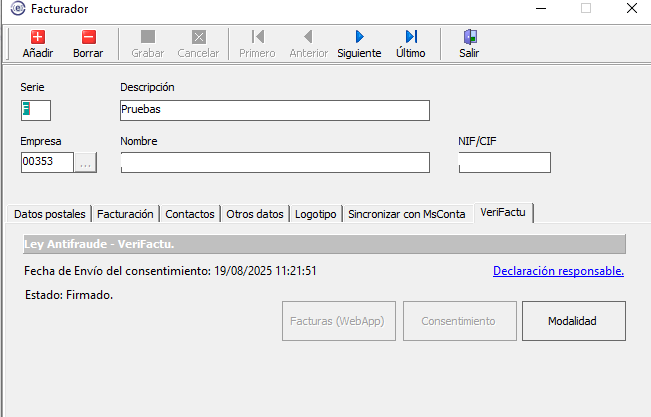
Task: Switch to the Datos postales tab
Action: tap(50, 214)
